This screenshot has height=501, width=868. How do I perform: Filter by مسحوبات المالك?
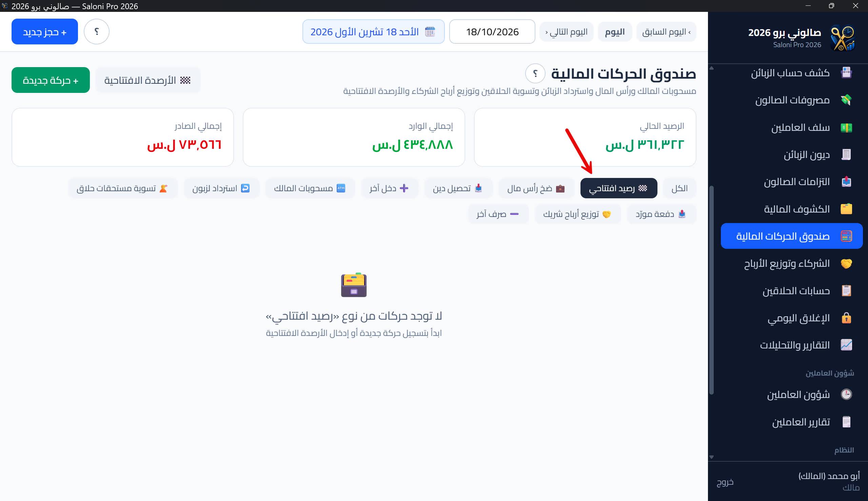310,188
